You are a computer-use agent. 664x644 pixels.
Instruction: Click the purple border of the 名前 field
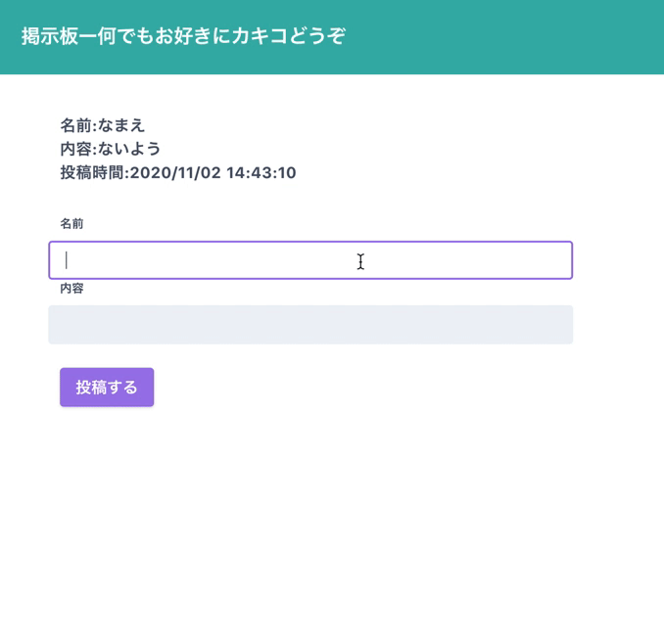pos(310,242)
